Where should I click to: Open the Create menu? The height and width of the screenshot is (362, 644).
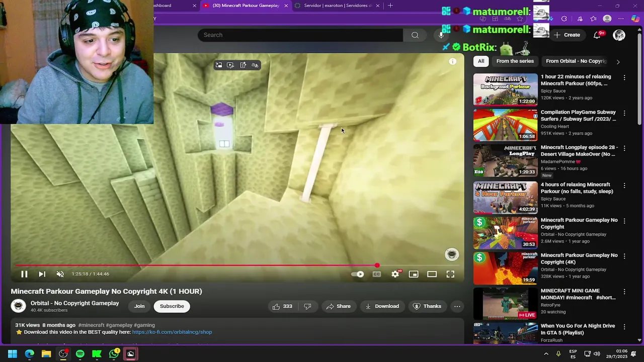pos(567,35)
